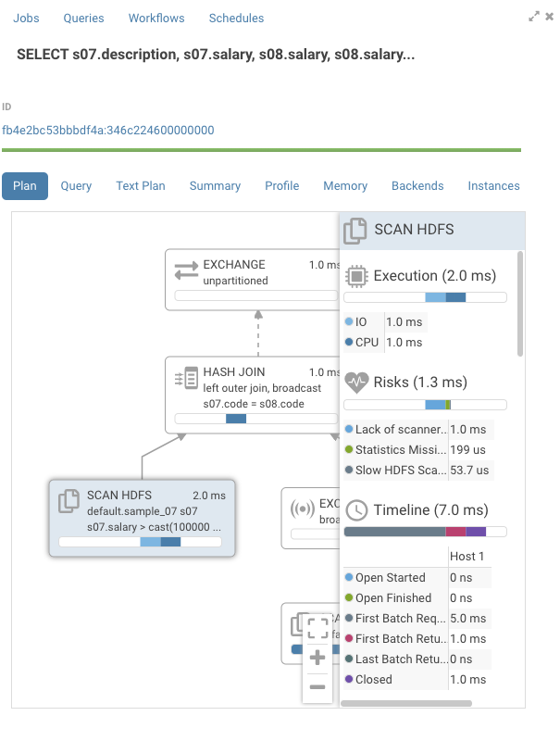Select the SCAN HDFS default.sample_07 node
The height and width of the screenshot is (741, 560).
142,519
